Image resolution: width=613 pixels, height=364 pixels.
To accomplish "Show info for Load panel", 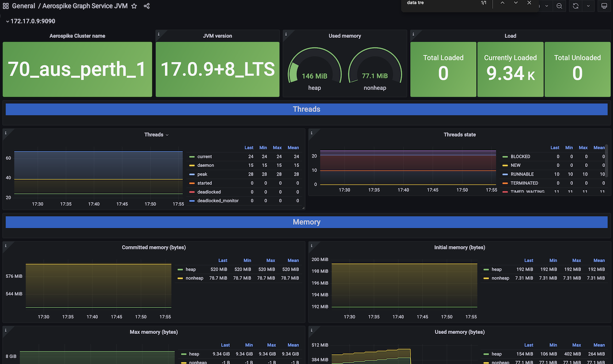I will (x=413, y=34).
